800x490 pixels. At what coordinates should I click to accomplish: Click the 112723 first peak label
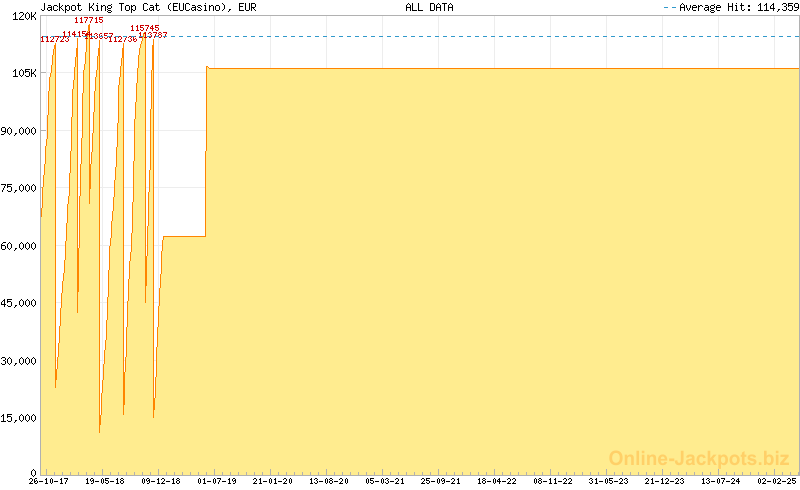(55, 39)
